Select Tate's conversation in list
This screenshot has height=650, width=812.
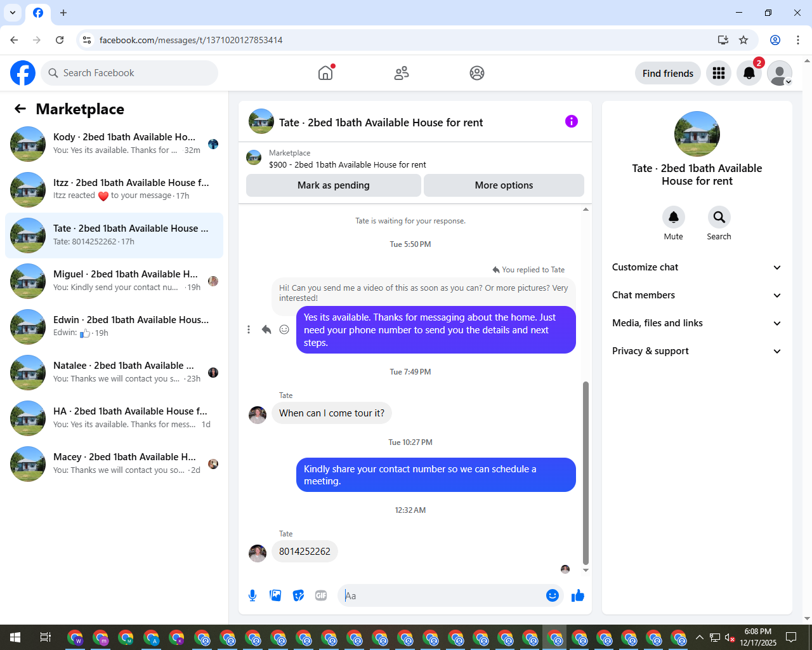coord(114,235)
